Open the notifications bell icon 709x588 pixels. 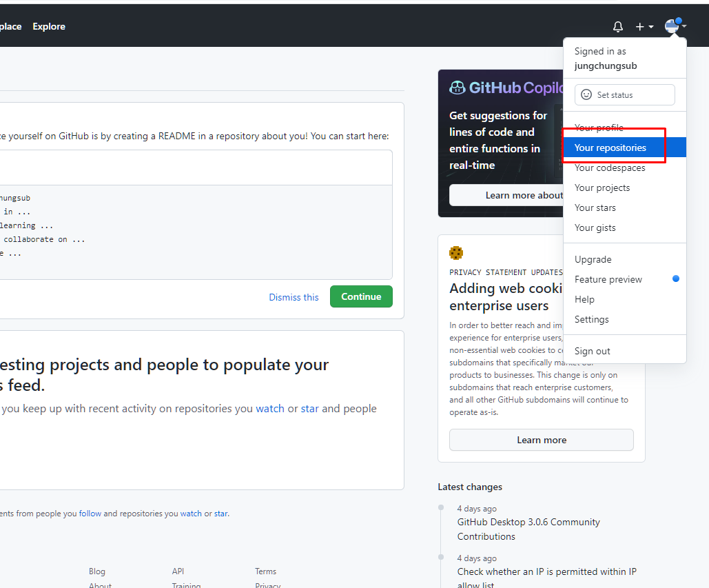617,27
